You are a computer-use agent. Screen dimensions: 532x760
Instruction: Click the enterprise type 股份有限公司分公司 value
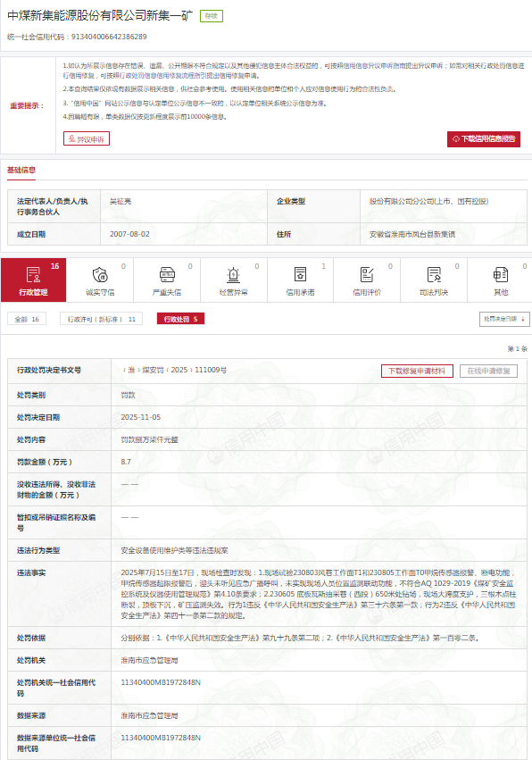pyautogui.click(x=428, y=201)
